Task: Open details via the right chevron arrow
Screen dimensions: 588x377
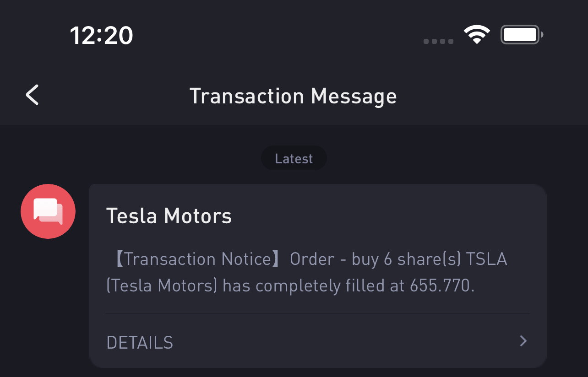Action: (523, 341)
